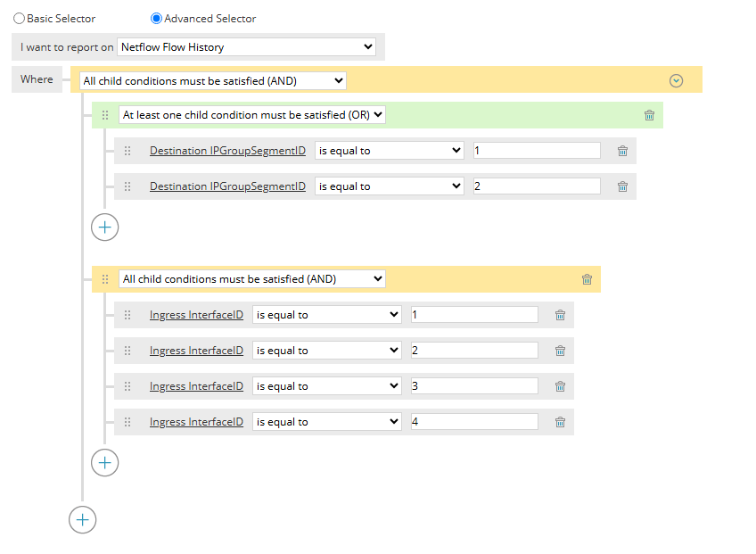Click the Ingress InterfaceID link with value 2
This screenshot has width=756, height=554.
click(x=196, y=351)
